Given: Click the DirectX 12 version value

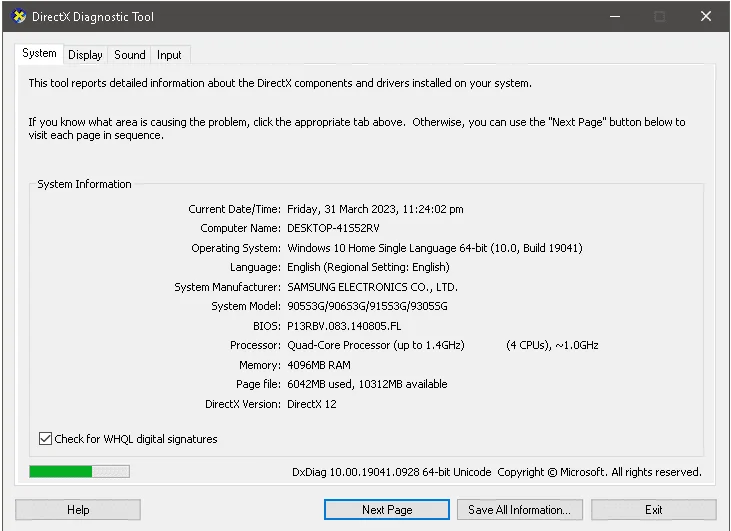Looking at the screenshot, I should [x=311, y=404].
